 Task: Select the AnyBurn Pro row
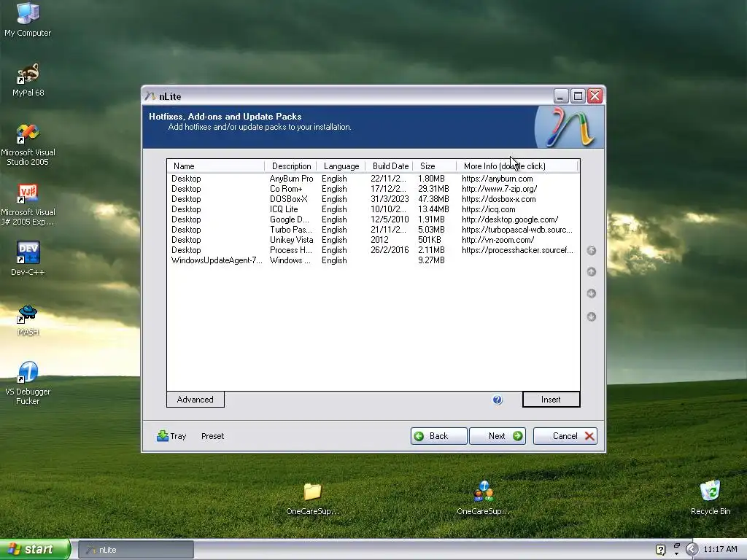[x=373, y=179]
